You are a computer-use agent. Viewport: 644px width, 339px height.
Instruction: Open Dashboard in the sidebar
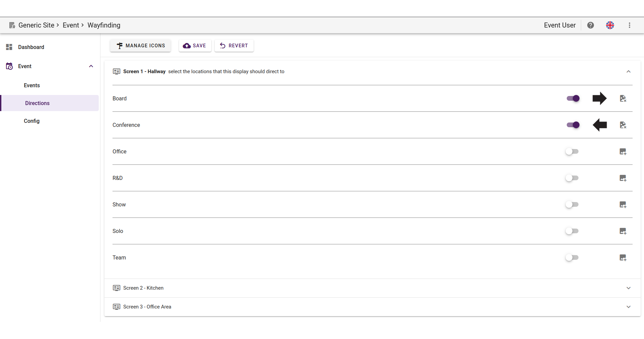[31, 47]
